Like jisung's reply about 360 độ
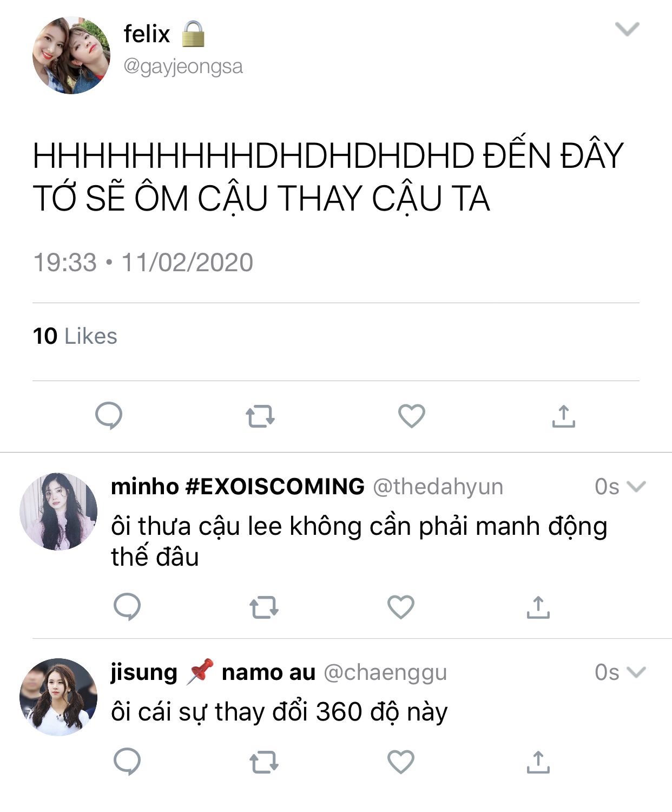The width and height of the screenshot is (672, 812). click(x=401, y=762)
